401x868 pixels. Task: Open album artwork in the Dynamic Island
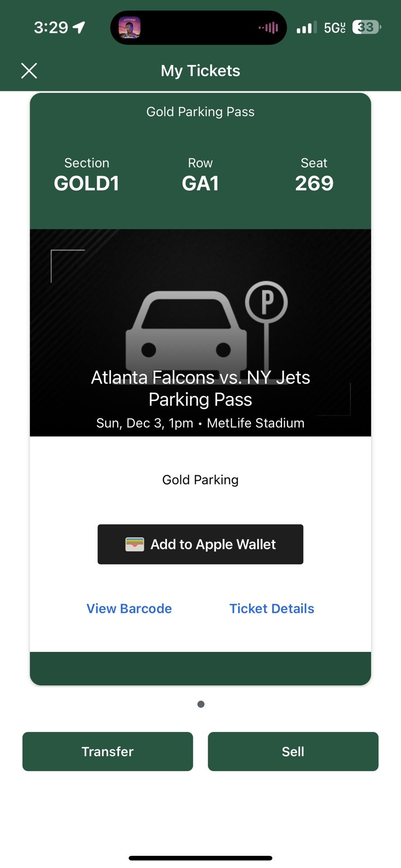[129, 28]
